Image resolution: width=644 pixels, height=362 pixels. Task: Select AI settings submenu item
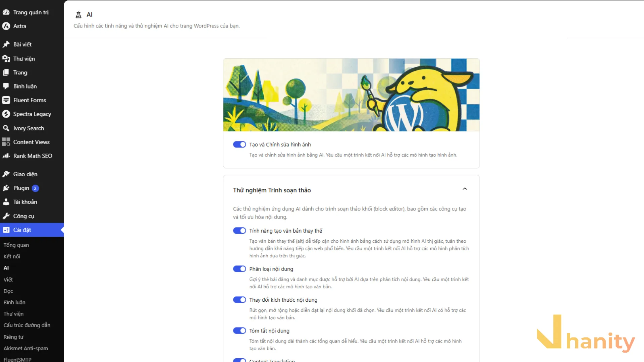click(6, 268)
